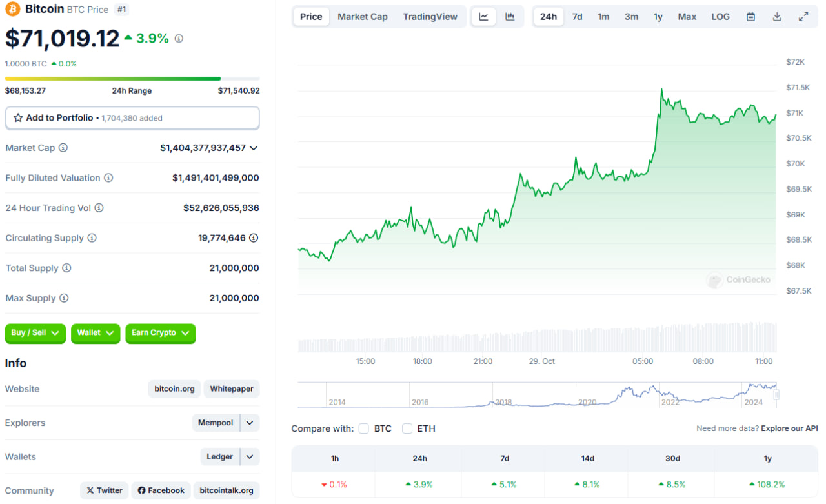Expand the Market Cap value chevron
This screenshot has height=504, width=826.
pos(254,148)
